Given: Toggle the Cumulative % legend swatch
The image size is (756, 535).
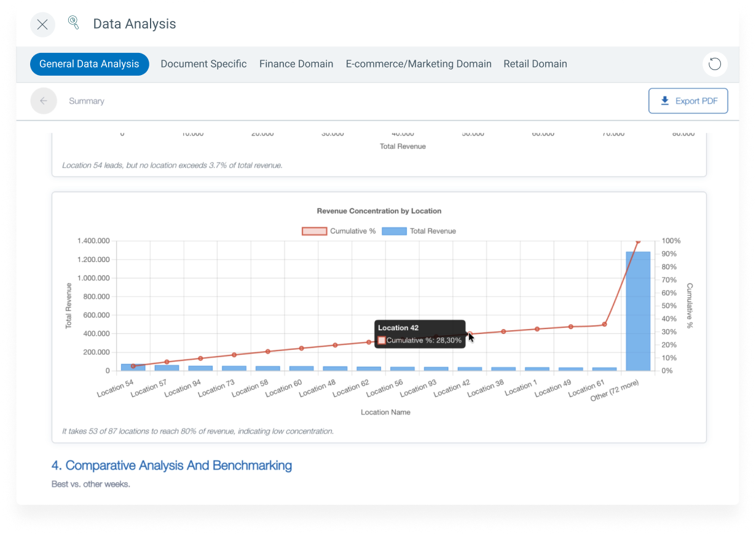Looking at the screenshot, I should [313, 231].
